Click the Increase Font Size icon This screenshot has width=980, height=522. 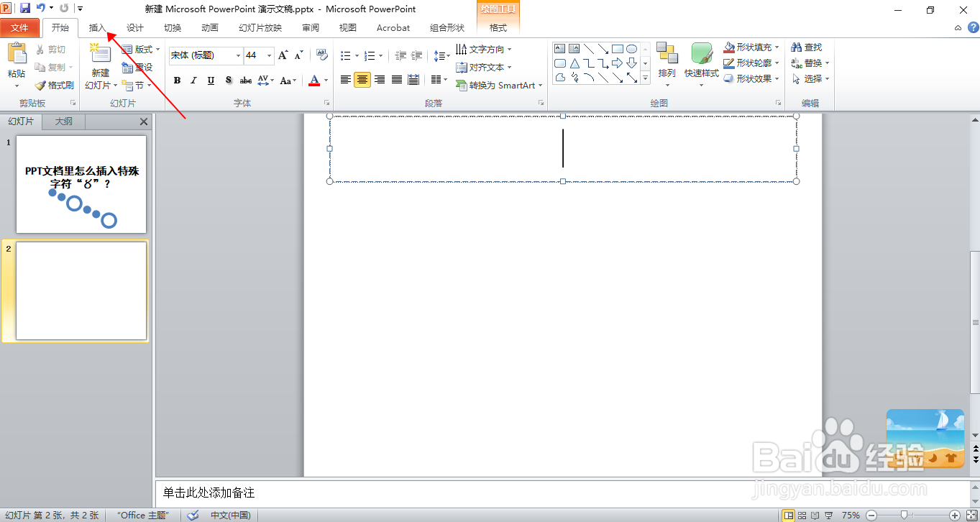tap(283, 55)
